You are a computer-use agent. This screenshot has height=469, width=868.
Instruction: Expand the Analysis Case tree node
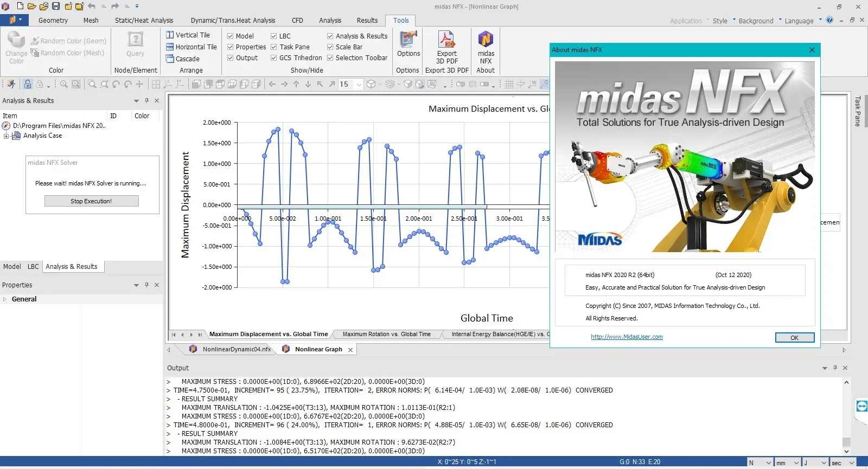[x=6, y=136]
